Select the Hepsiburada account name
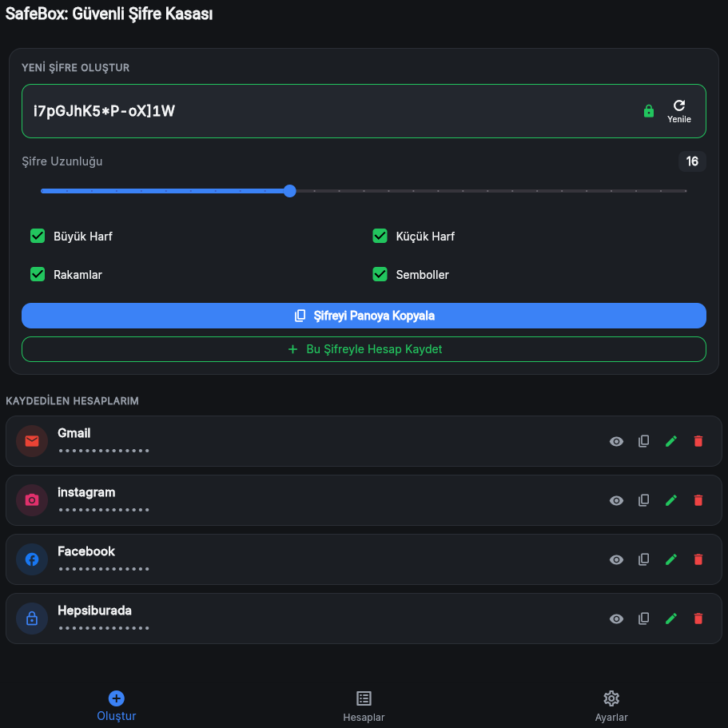Viewport: 728px width, 728px height. click(x=94, y=611)
